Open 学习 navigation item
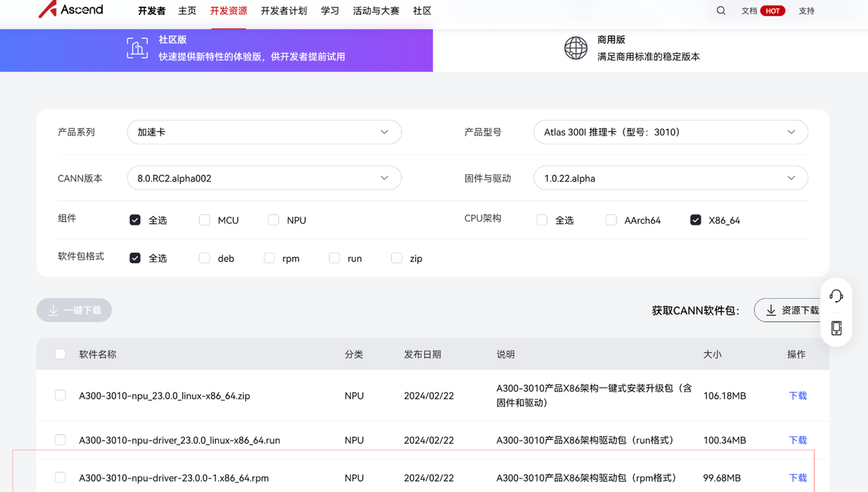Viewport: 868px width, 492px height. (330, 11)
